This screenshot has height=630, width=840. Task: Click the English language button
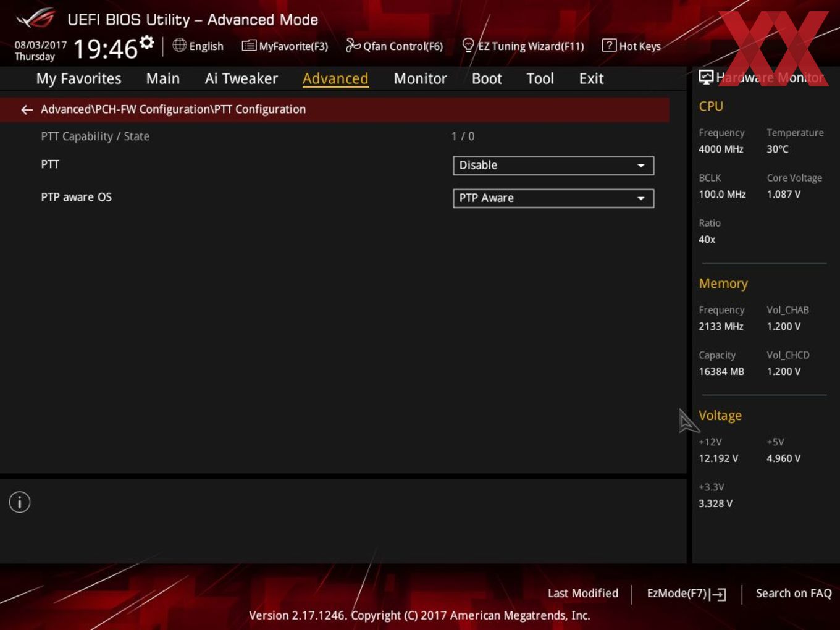pos(198,46)
